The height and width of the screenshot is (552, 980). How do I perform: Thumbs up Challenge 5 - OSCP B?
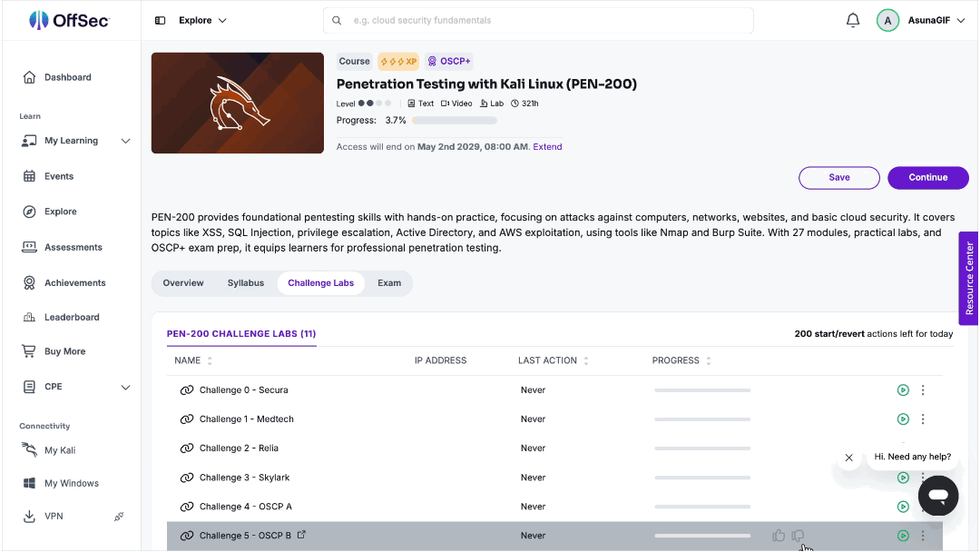click(779, 536)
